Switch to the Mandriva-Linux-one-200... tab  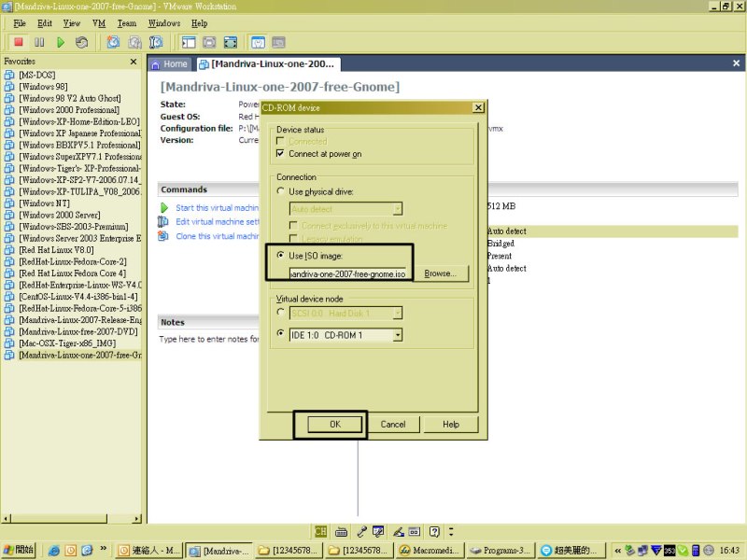point(268,63)
